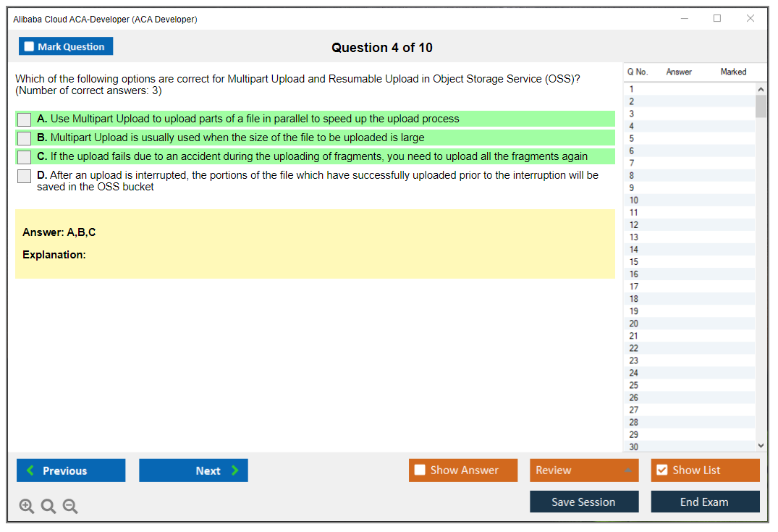The height and width of the screenshot is (532, 778).
Task: Maximize the exam window
Action: coord(717,19)
